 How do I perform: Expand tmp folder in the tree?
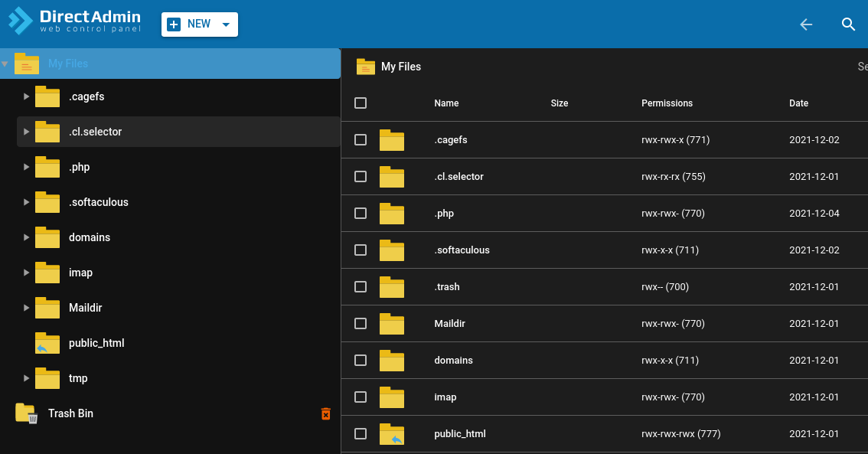26,378
